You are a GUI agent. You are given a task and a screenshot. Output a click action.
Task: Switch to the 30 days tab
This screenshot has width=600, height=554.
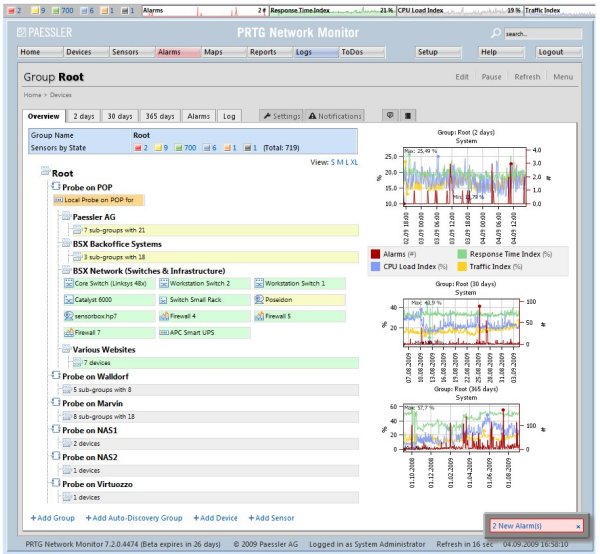(120, 116)
